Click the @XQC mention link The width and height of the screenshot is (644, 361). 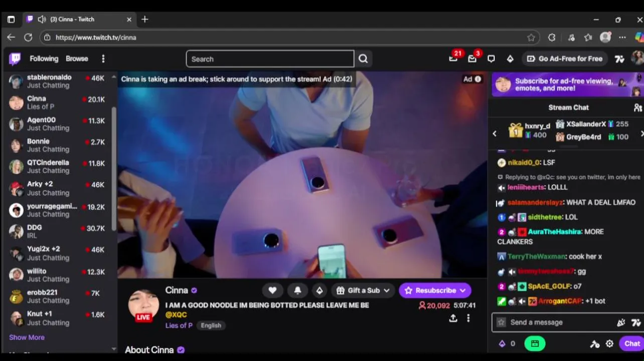click(x=176, y=315)
